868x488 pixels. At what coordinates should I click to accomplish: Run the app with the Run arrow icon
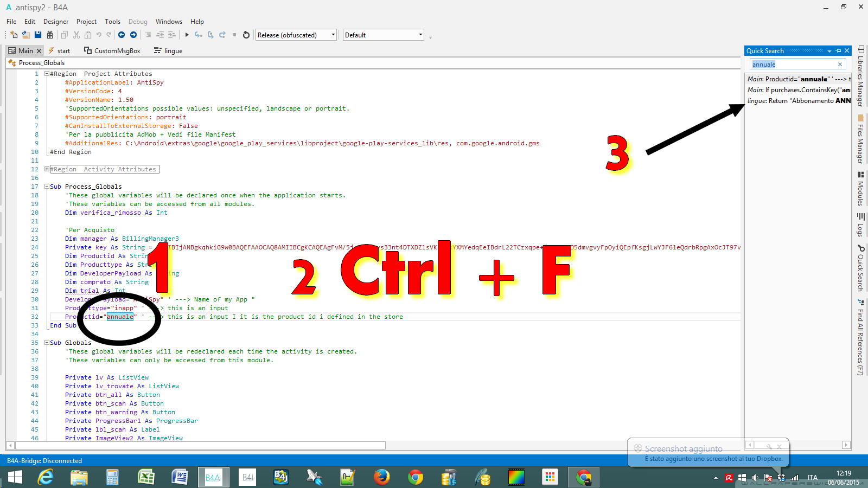tap(187, 35)
